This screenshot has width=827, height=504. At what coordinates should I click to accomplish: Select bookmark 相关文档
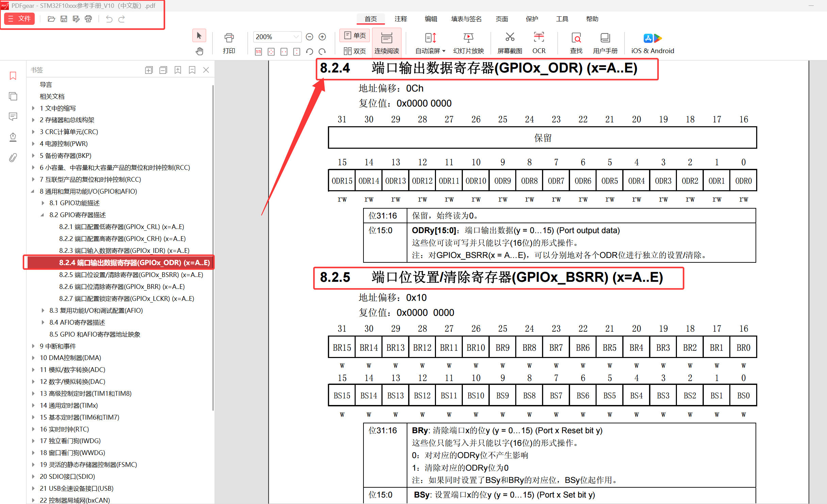tap(52, 97)
